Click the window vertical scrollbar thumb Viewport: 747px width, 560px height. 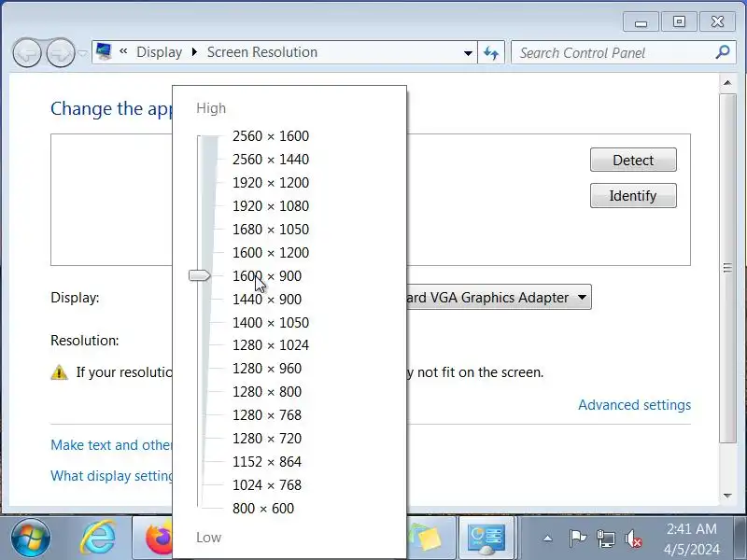727,268
